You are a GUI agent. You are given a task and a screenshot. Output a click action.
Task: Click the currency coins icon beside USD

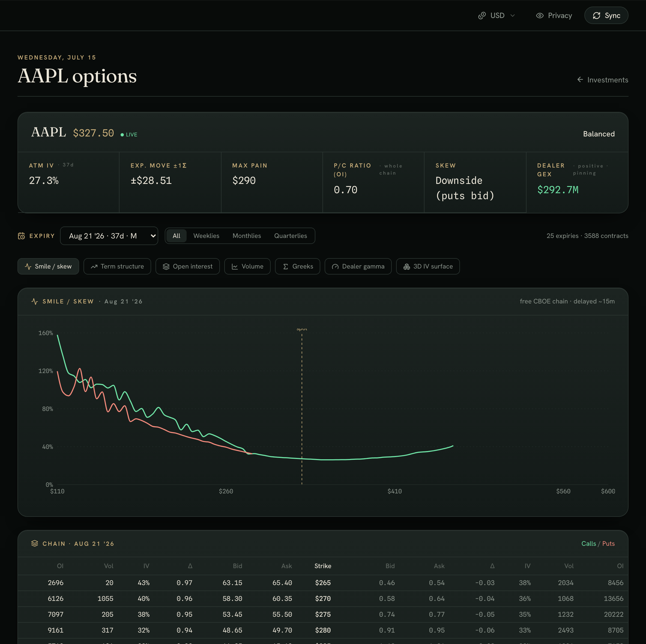[482, 15]
